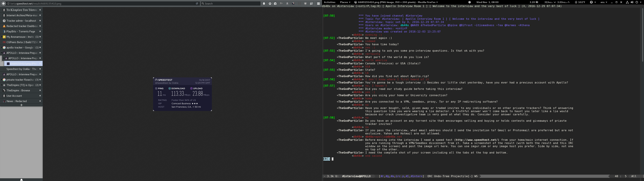Close the 'PlayBits - Torrents Page' tab

pyautogui.click(x=40, y=31)
